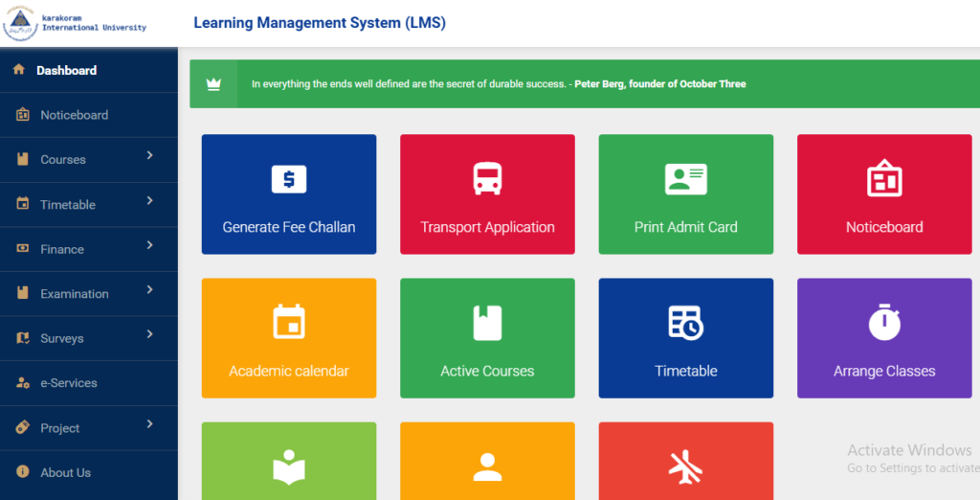Click the ID card icon on Print Admit Card

tap(685, 179)
